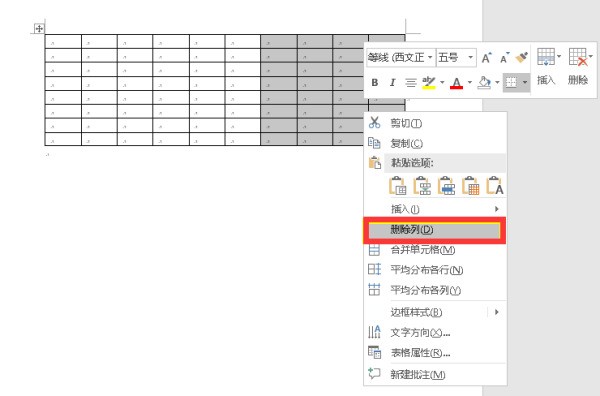Viewport: 600px width, 396px height.
Task: Click the borders icon in mini toolbar
Action: (x=511, y=82)
